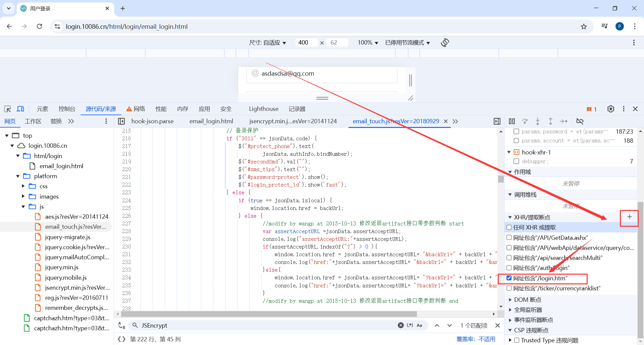Add a new XHR/fetch breakpoint
Image resolution: width=644 pixels, height=345 pixels.
[x=630, y=217]
